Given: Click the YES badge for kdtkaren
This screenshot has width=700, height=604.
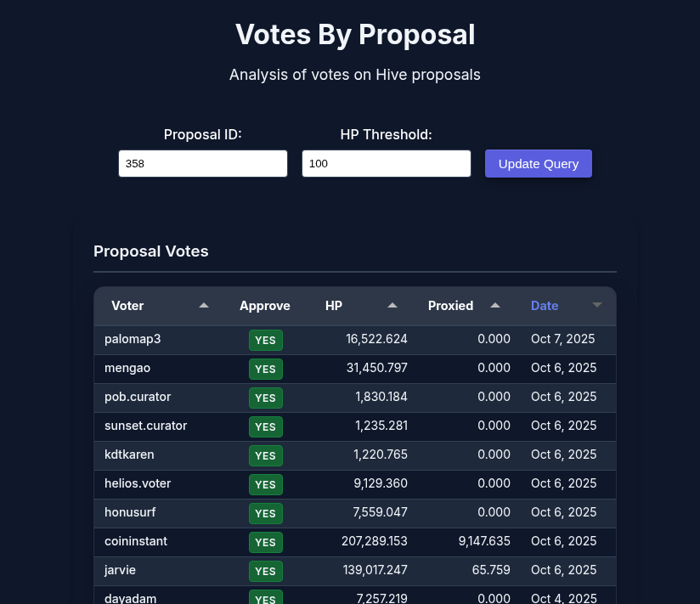Looking at the screenshot, I should coord(266,455).
